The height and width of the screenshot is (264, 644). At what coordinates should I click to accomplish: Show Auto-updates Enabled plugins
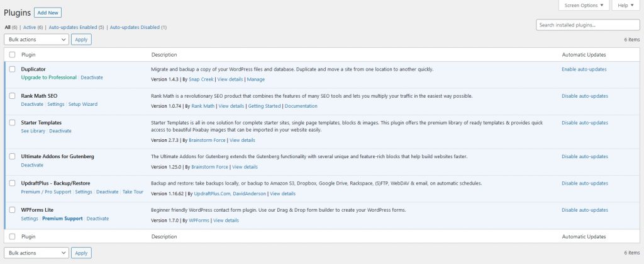(x=76, y=27)
